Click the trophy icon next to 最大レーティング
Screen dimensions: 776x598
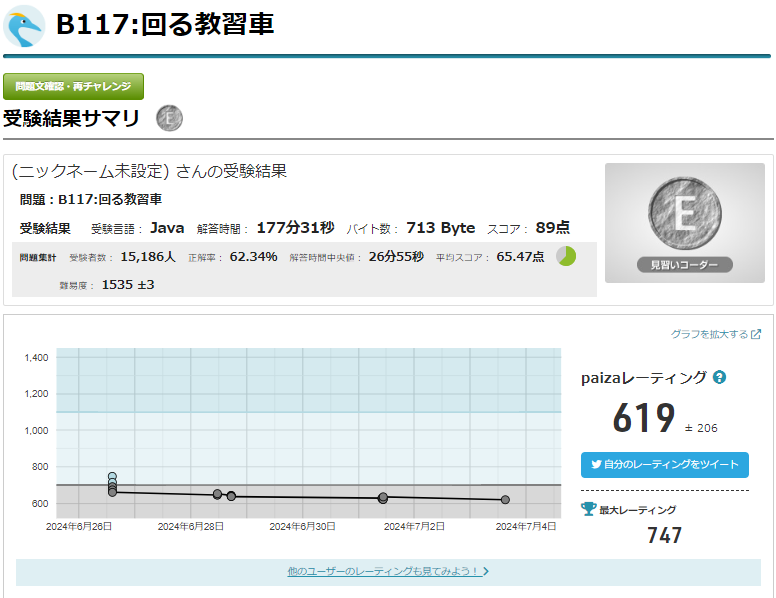tap(589, 509)
